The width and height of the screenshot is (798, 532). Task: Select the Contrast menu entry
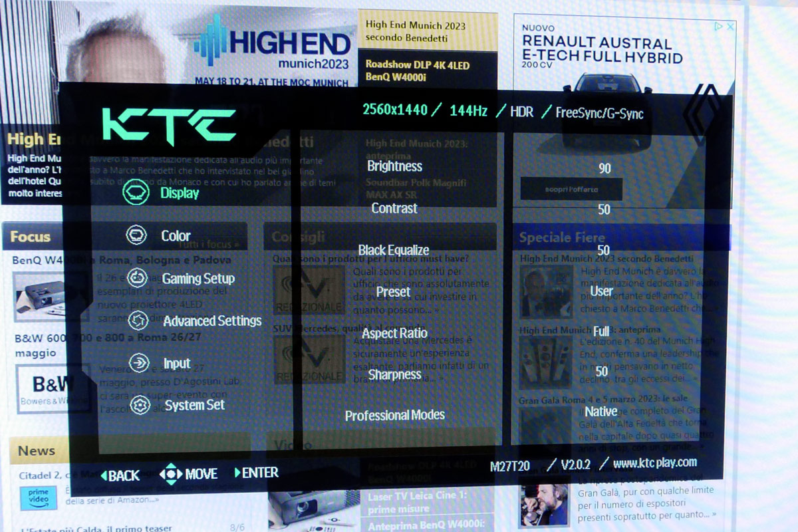pos(394,208)
